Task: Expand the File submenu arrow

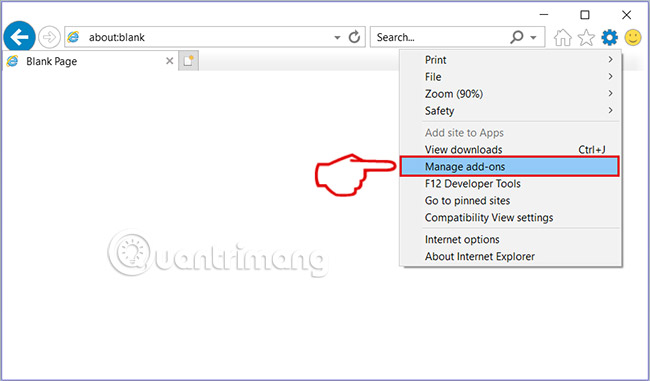Action: [x=610, y=77]
